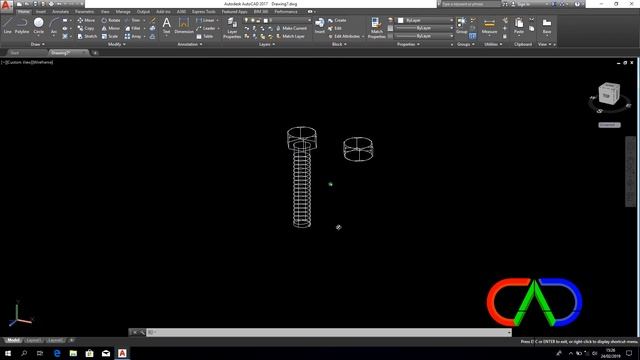This screenshot has width=640, height=360.
Task: Open the Parametric ribbon tab
Action: [x=84, y=12]
